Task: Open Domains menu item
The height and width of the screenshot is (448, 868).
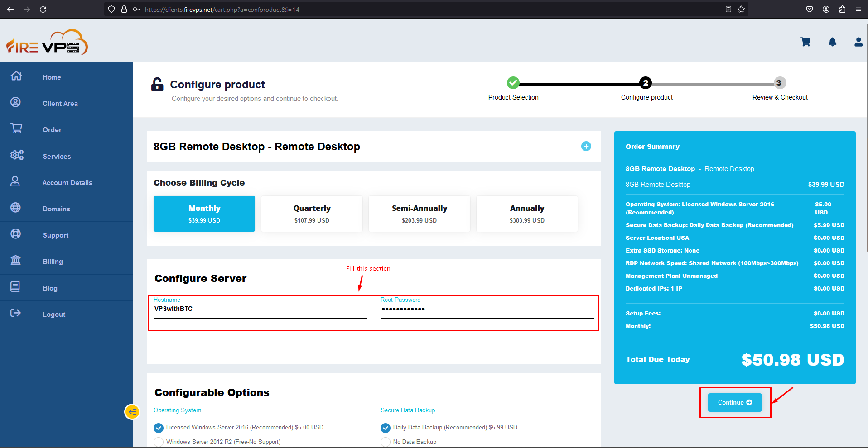Action: coord(56,209)
